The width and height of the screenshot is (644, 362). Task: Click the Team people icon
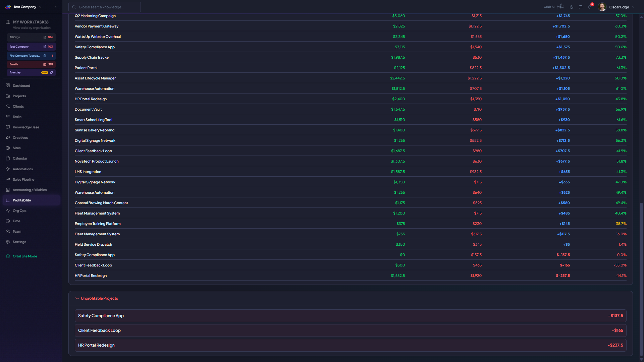tap(8, 231)
